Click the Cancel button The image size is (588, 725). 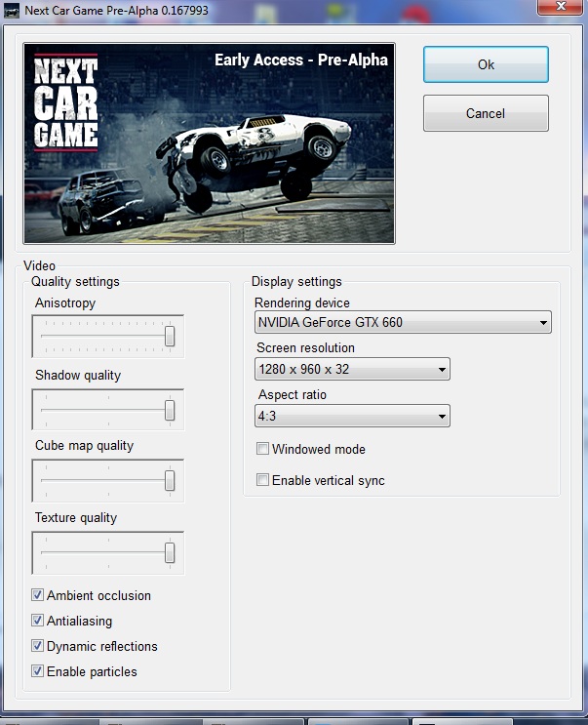[x=486, y=113]
